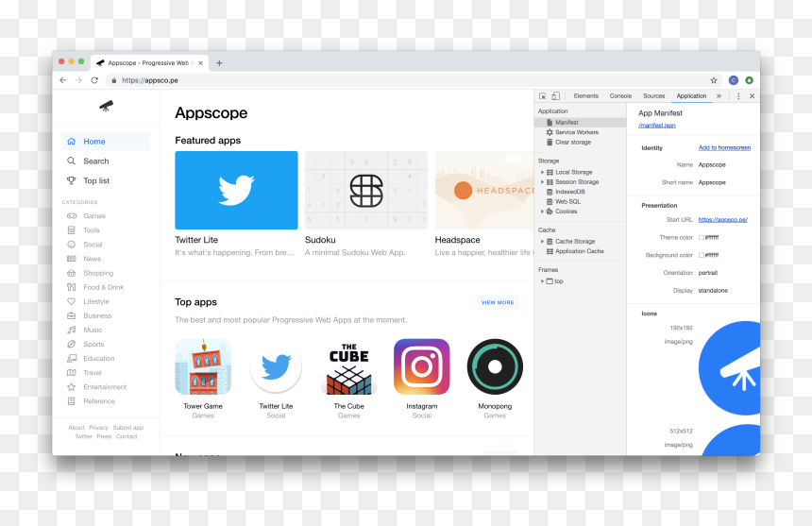Switch to the Console tab
The height and width of the screenshot is (526, 812).
[620, 96]
